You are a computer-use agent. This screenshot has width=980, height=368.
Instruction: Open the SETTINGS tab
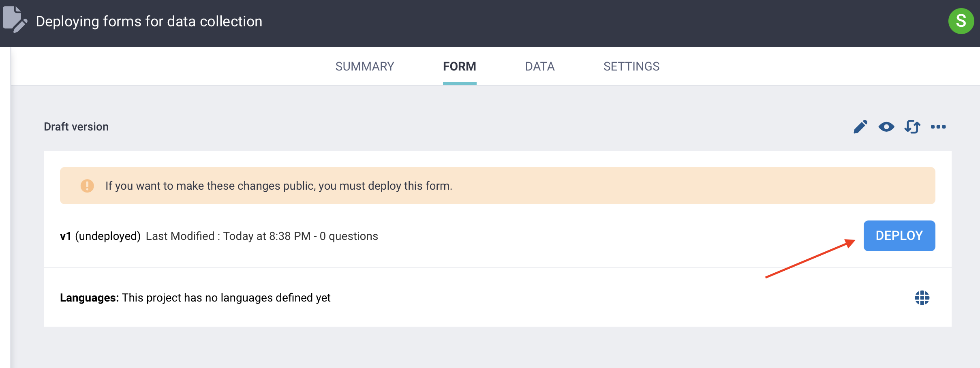pos(631,66)
